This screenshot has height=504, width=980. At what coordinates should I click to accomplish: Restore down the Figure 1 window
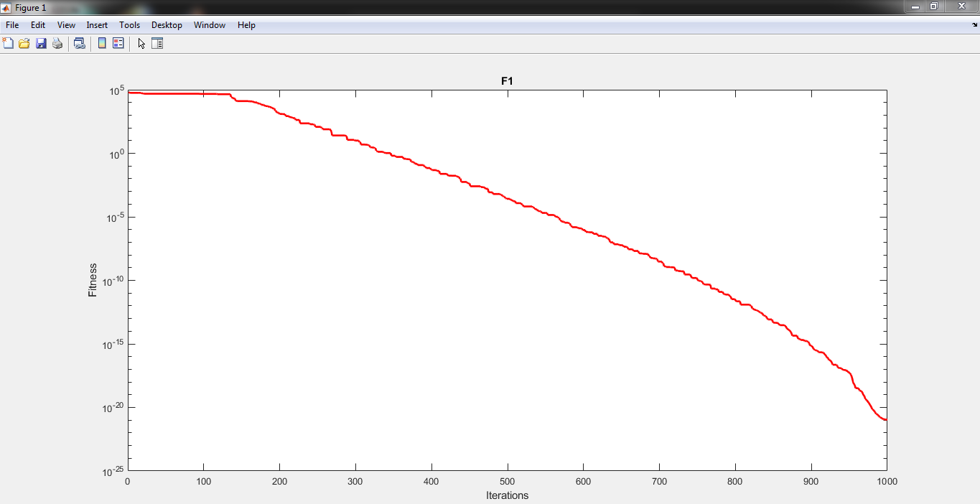[934, 6]
